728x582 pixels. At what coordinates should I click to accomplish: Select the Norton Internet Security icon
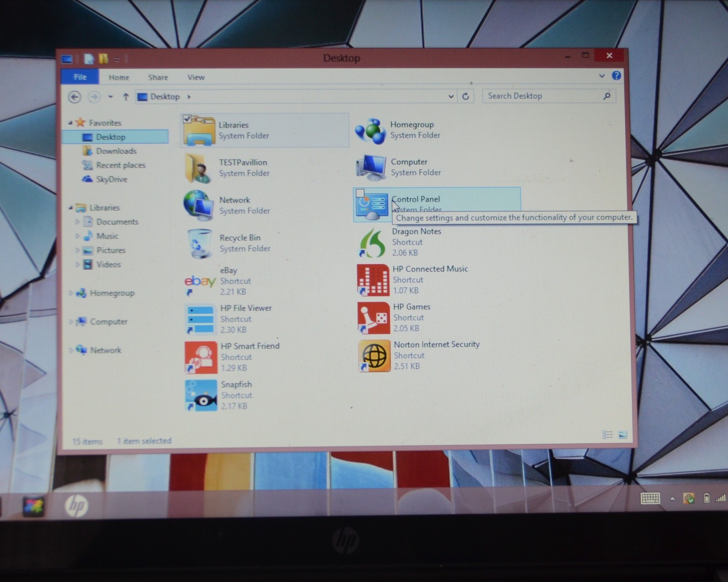coord(374,356)
